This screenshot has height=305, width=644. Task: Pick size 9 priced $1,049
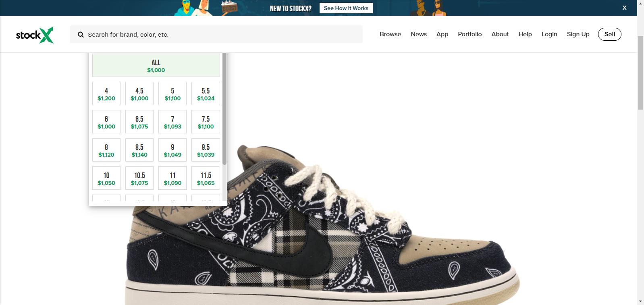[x=172, y=150]
